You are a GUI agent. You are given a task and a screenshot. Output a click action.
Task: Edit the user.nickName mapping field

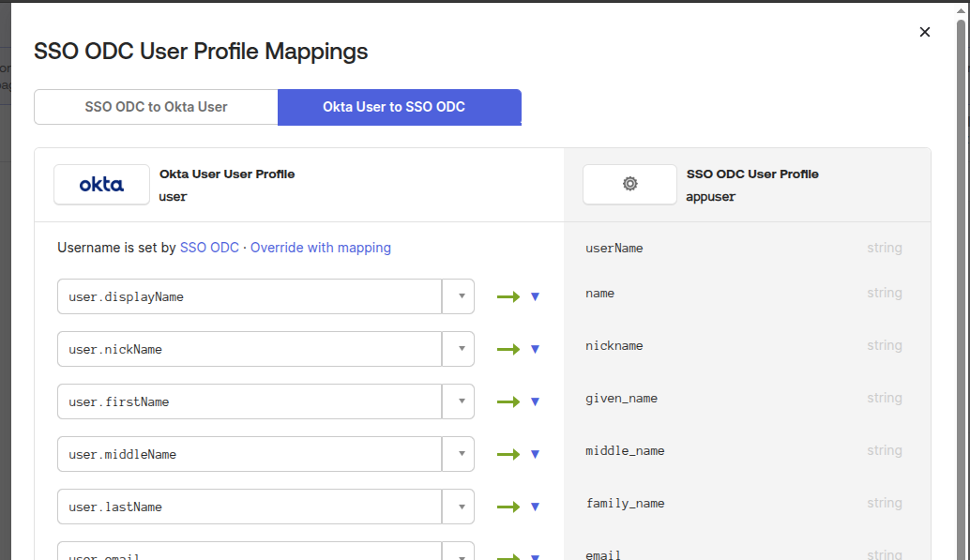coord(250,349)
